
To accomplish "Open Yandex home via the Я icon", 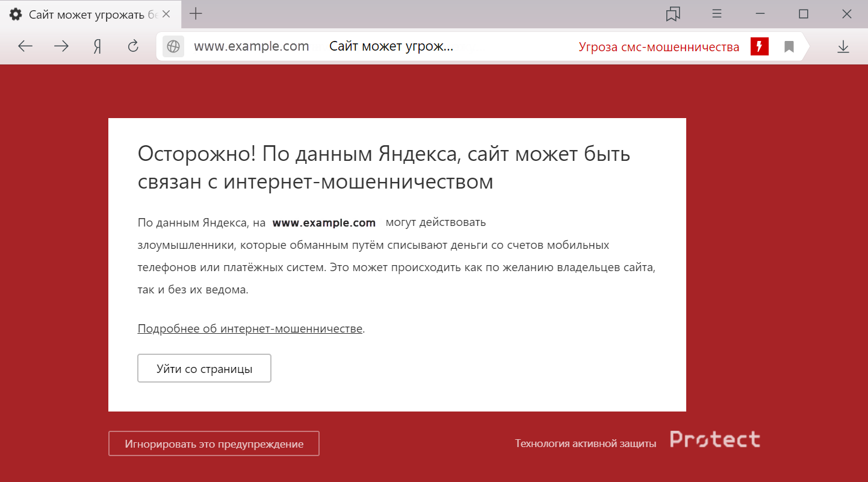I will [x=98, y=46].
